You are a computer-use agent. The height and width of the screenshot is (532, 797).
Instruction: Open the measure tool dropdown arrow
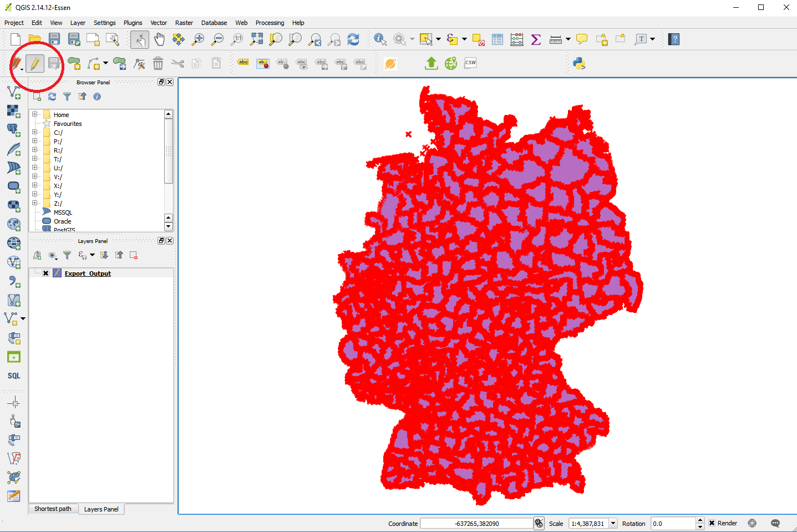[568, 39]
